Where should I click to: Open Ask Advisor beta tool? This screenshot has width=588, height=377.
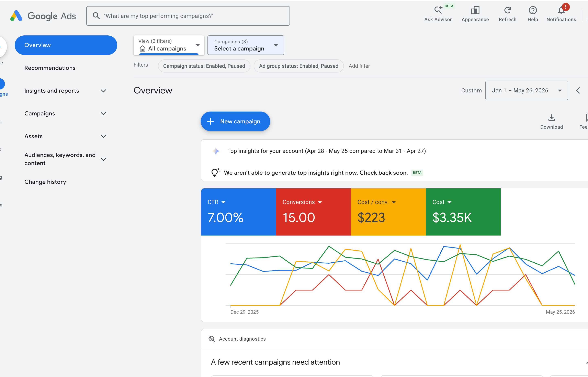(x=438, y=14)
